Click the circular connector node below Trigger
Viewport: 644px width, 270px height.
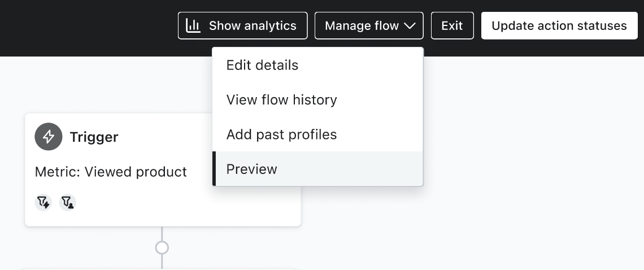pyautogui.click(x=162, y=247)
